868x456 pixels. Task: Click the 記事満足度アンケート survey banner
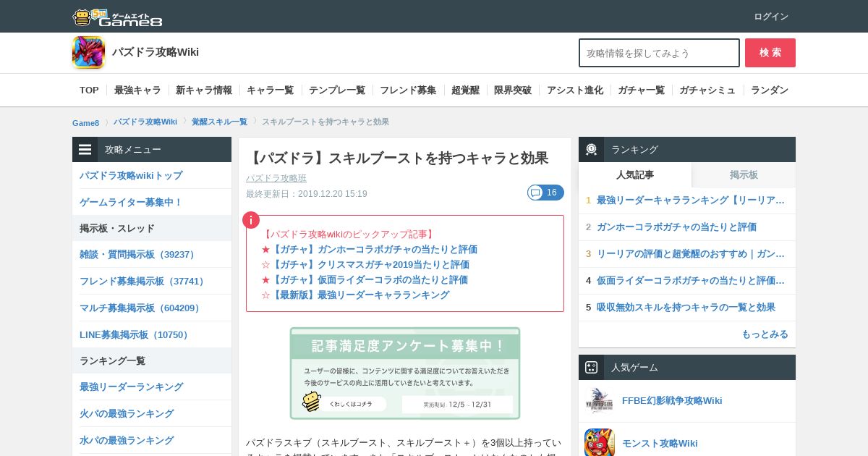point(405,373)
